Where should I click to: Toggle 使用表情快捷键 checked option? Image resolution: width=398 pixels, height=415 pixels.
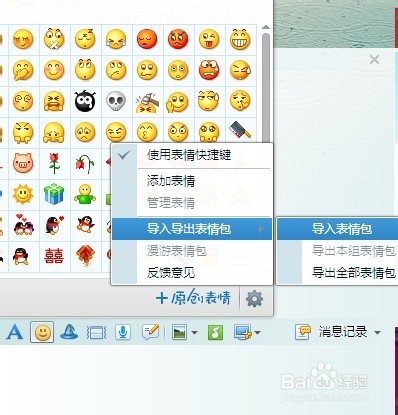click(192, 155)
